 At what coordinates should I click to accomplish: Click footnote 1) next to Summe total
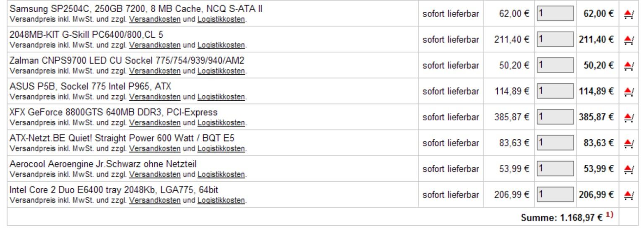coord(610,215)
